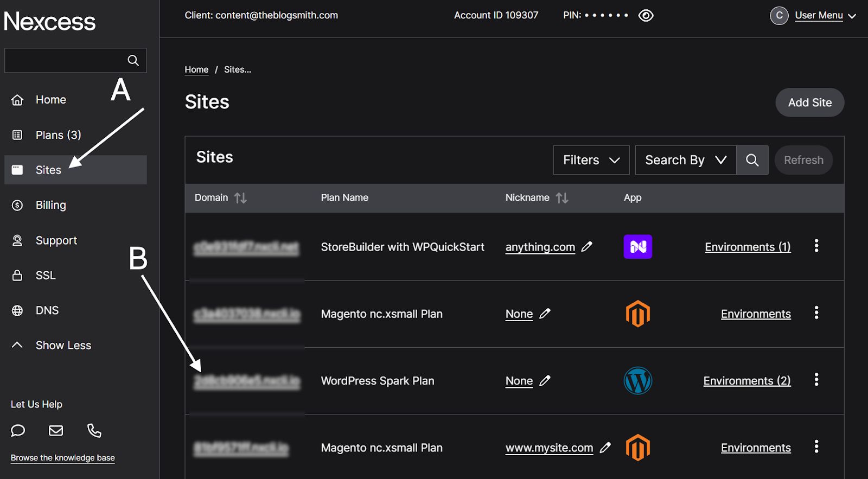Edit nickname pencil in WordPress Spark row
Screen dimensions: 868x479
pos(545,381)
